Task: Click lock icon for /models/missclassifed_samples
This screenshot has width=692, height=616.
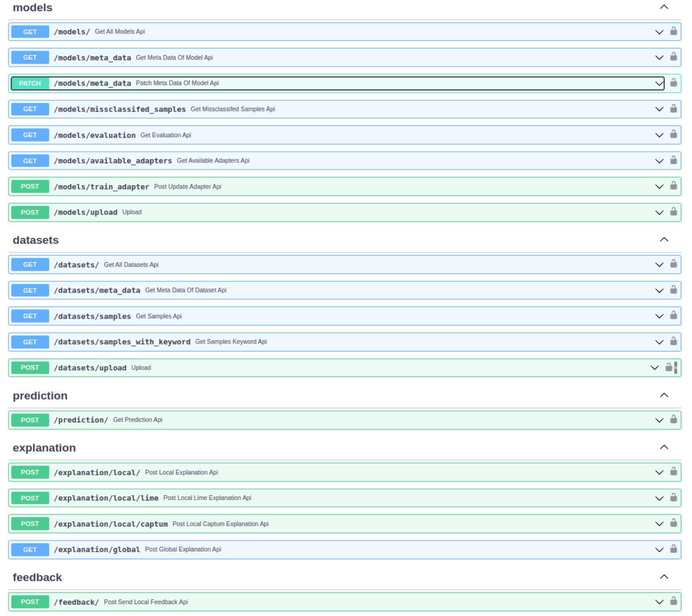Action: point(673,108)
